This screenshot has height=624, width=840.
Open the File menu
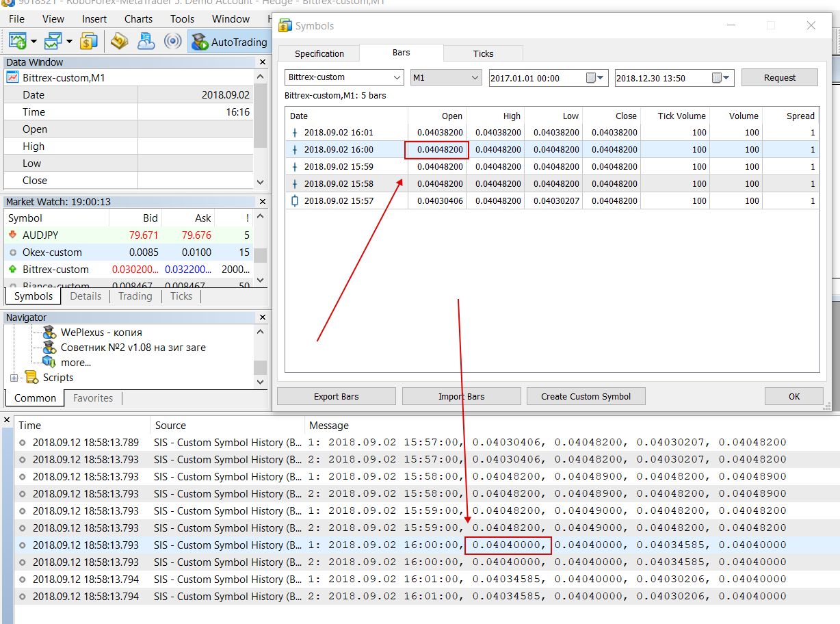tap(16, 19)
